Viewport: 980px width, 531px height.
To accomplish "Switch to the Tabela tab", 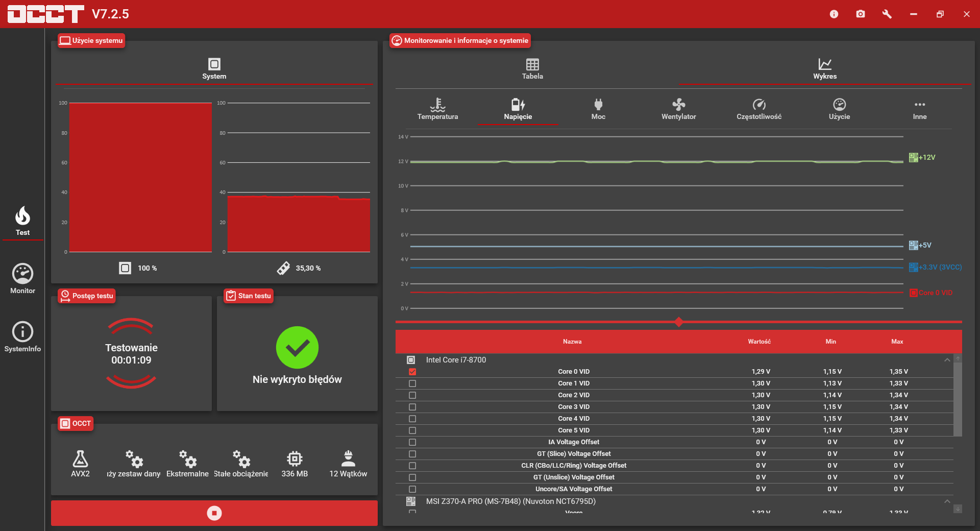I will (x=532, y=69).
